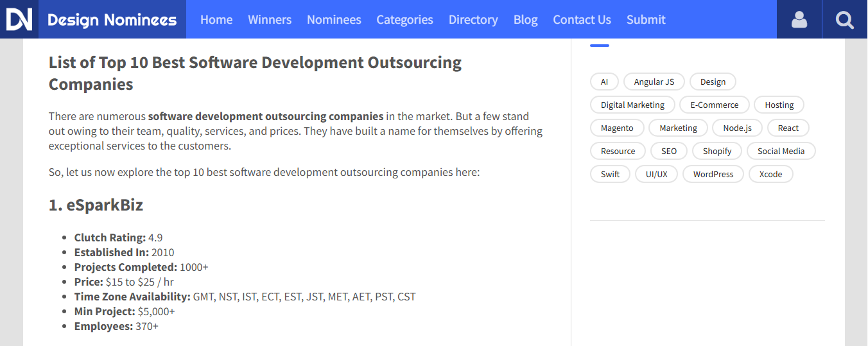The image size is (868, 346).
Task: Open the search magnifier icon
Action: [x=845, y=19]
